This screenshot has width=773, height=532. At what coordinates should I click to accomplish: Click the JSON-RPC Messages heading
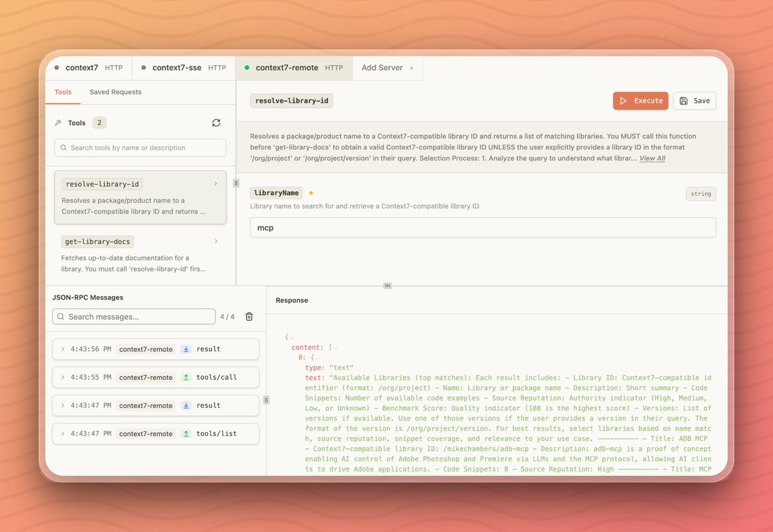click(x=88, y=297)
